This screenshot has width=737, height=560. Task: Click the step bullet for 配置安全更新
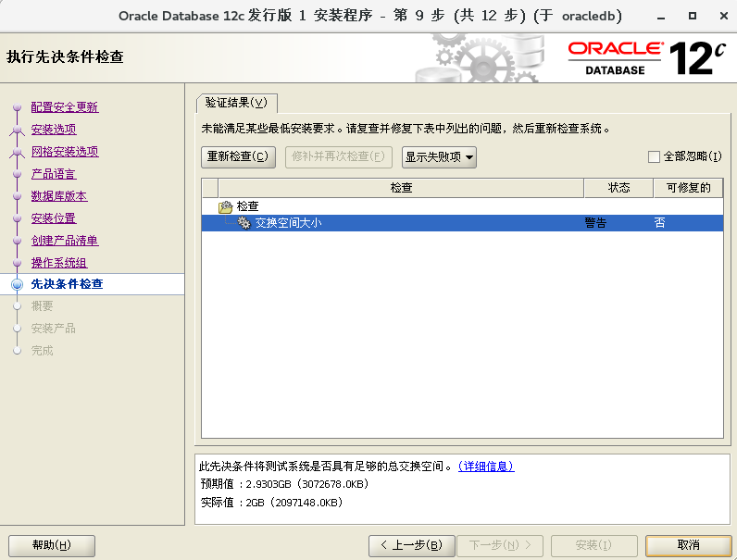(x=18, y=107)
